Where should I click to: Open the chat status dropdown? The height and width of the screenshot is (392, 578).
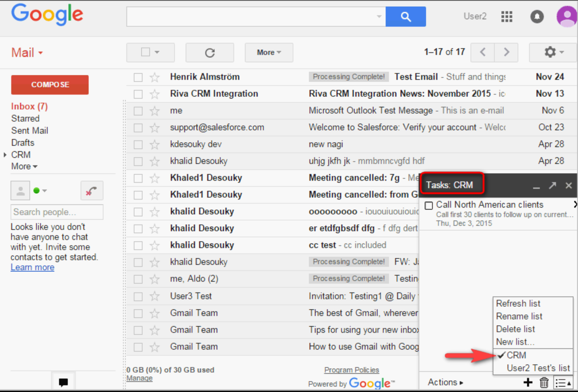click(40, 191)
